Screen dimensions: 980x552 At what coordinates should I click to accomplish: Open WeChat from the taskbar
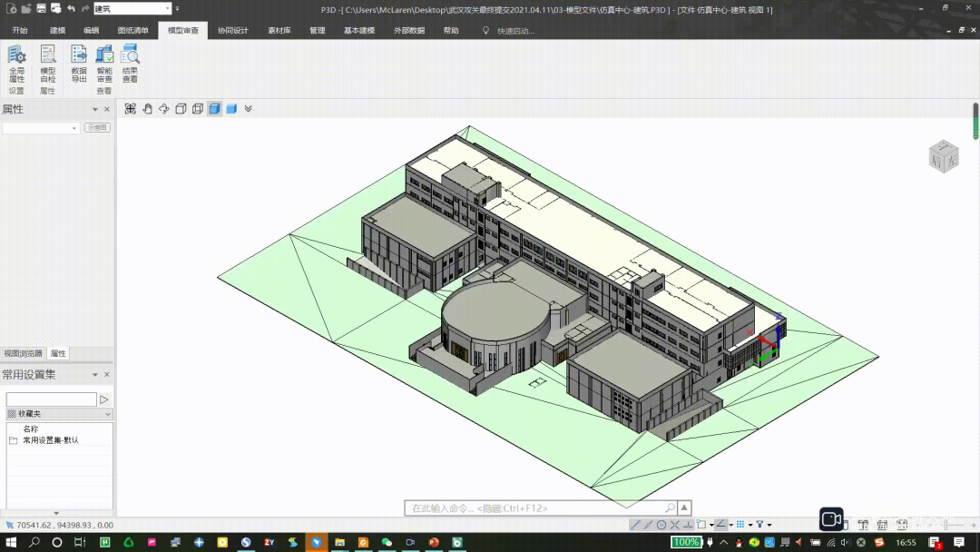click(x=387, y=542)
